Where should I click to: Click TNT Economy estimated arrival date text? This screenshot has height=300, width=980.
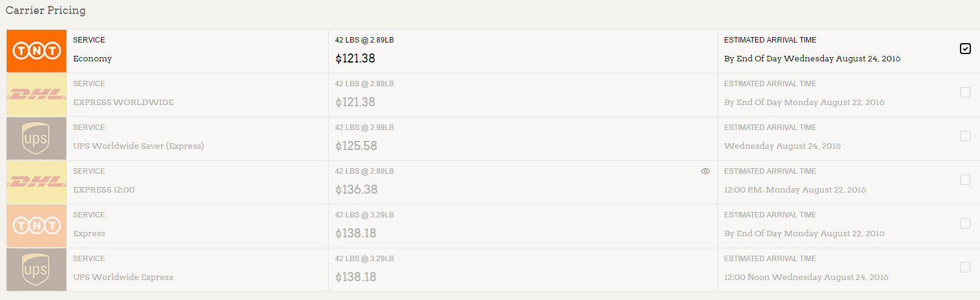(x=812, y=59)
